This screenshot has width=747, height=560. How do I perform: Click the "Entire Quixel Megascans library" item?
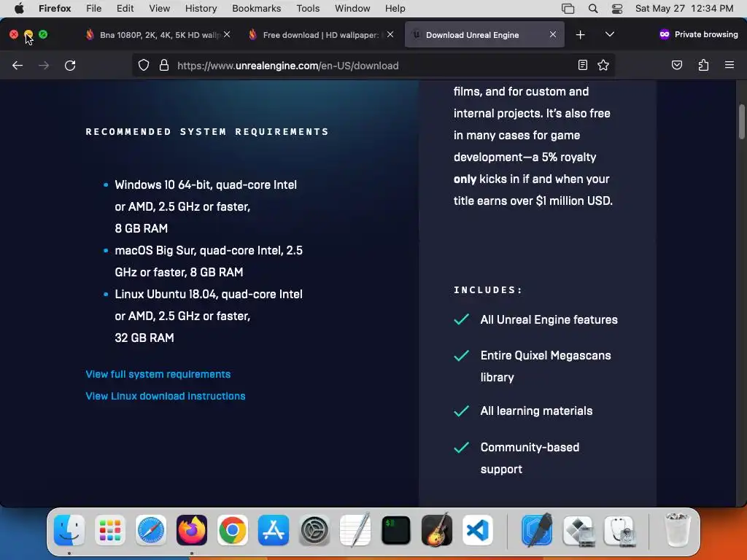click(x=546, y=366)
